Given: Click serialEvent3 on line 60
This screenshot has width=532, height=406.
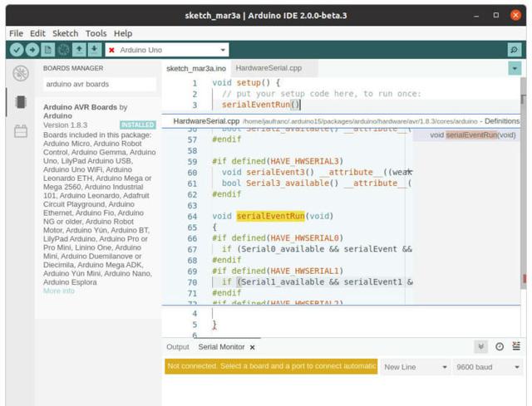Looking at the screenshot, I should click(x=275, y=172).
